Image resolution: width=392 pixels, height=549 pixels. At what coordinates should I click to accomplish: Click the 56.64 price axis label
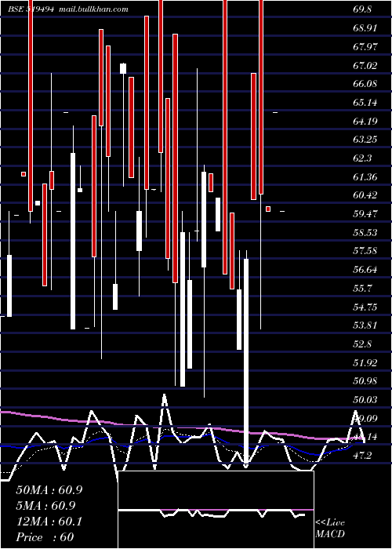point(365,270)
